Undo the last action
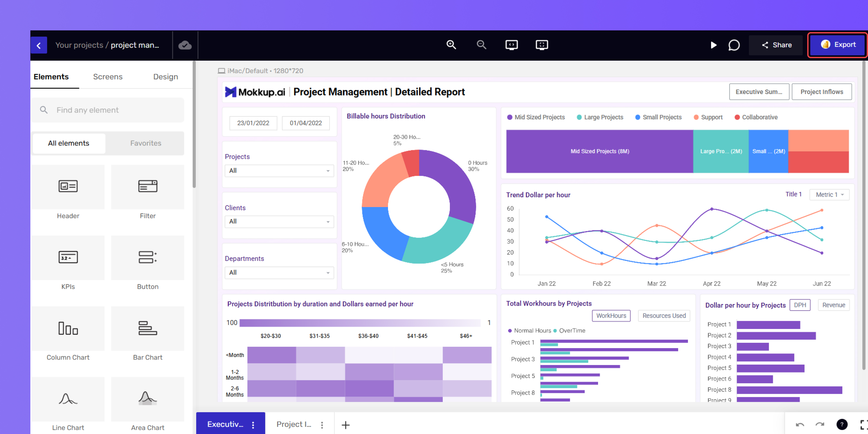Screen dimensions: 868x434 [x=800, y=425]
